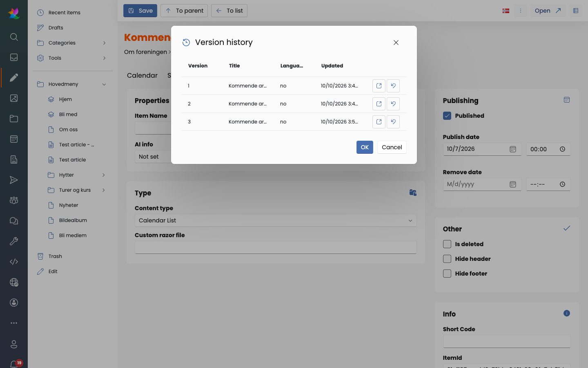Open the notifications bell with badge 19
This screenshot has height=368, width=588.
(x=15, y=364)
